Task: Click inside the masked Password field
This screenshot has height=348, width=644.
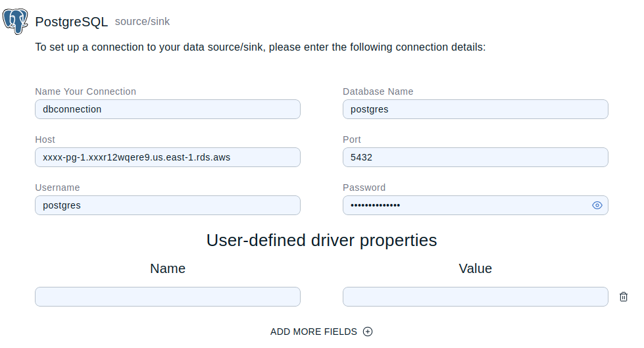Action: (466, 205)
